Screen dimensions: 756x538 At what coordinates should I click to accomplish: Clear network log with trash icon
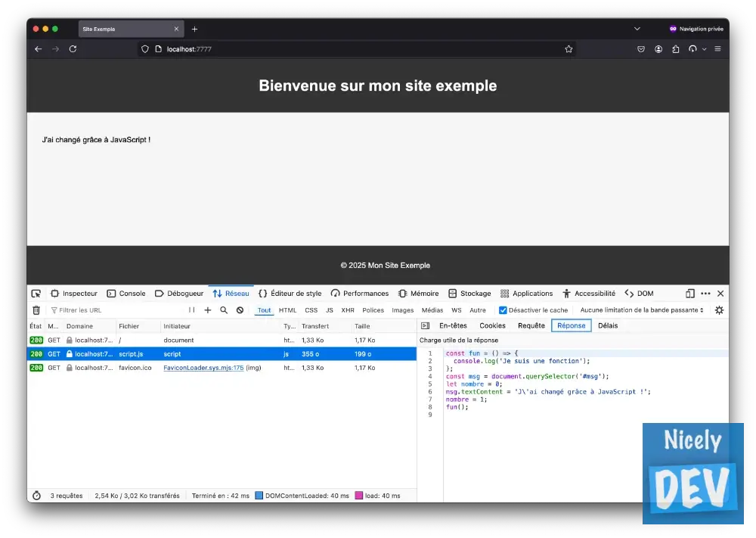[x=36, y=310]
